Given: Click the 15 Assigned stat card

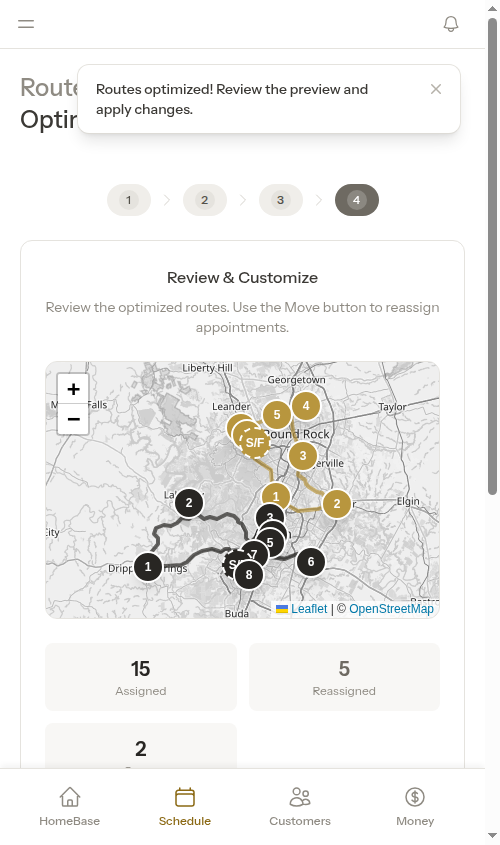Looking at the screenshot, I should point(141,677).
